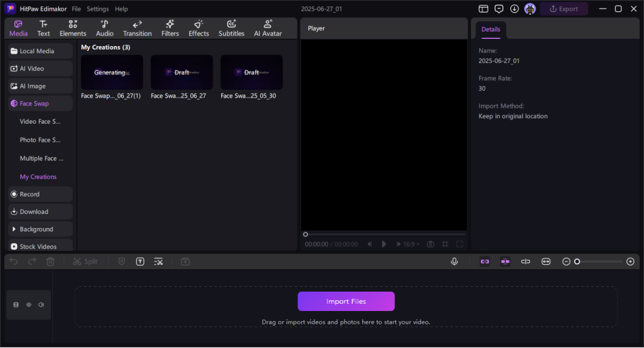Click the user avatar icon
The height and width of the screenshot is (348, 644).
pyautogui.click(x=530, y=8)
